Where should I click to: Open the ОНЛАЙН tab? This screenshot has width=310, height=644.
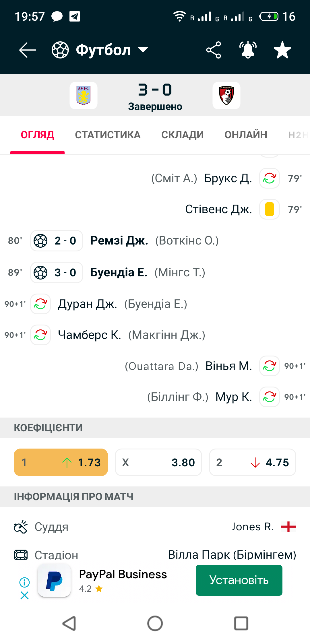[246, 135]
